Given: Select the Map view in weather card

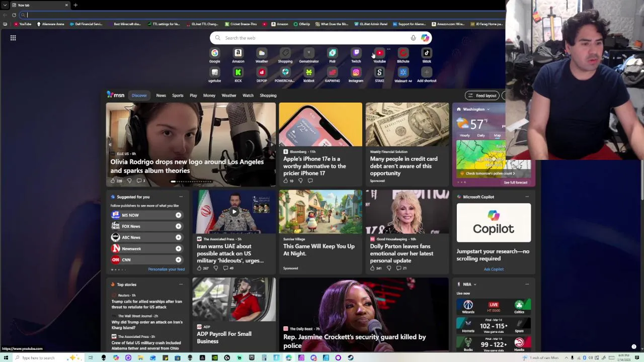Looking at the screenshot, I should pos(497,136).
